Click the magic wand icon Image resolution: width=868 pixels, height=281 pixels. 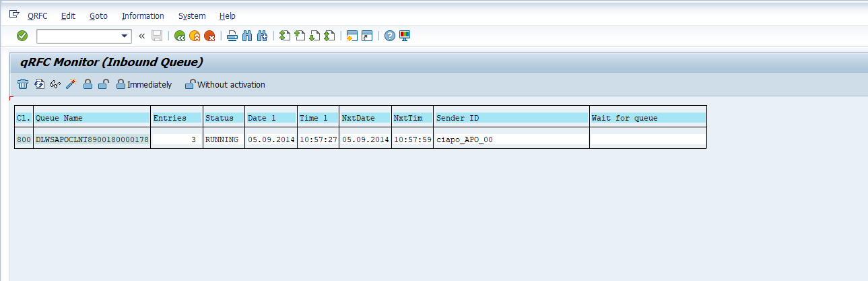[71, 84]
